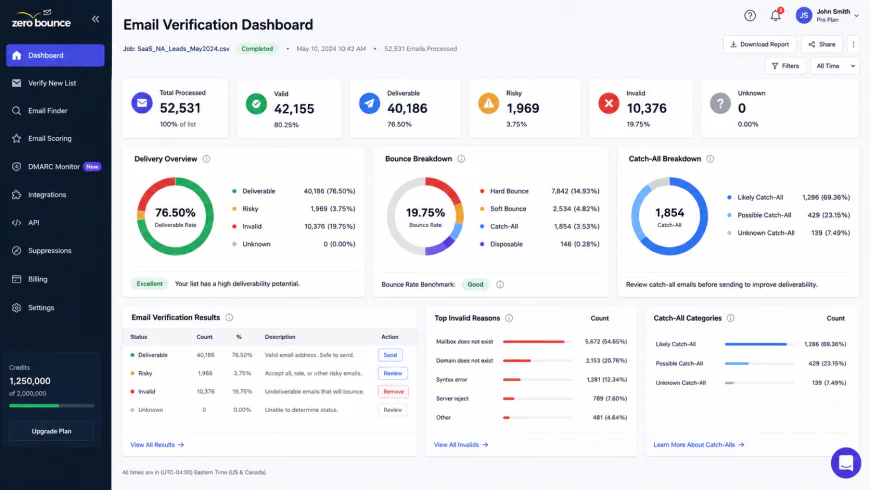Image resolution: width=870 pixels, height=490 pixels.
Task: Click the 76.50% Deliverable Rate donut chart
Action: (x=175, y=216)
